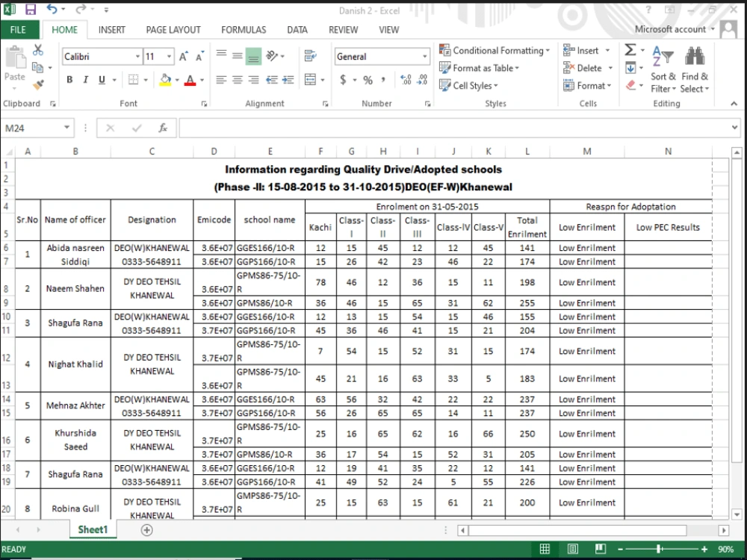The width and height of the screenshot is (747, 560).
Task: Open the Name Box dropdown arrow
Action: tap(66, 127)
